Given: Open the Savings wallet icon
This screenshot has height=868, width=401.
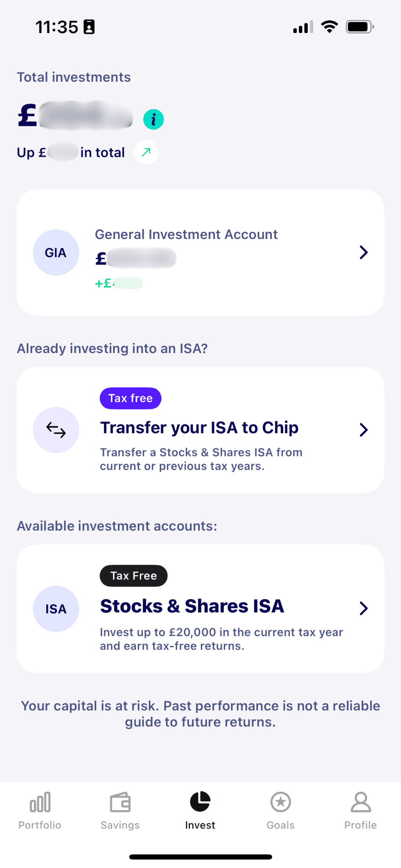Looking at the screenshot, I should tap(120, 802).
